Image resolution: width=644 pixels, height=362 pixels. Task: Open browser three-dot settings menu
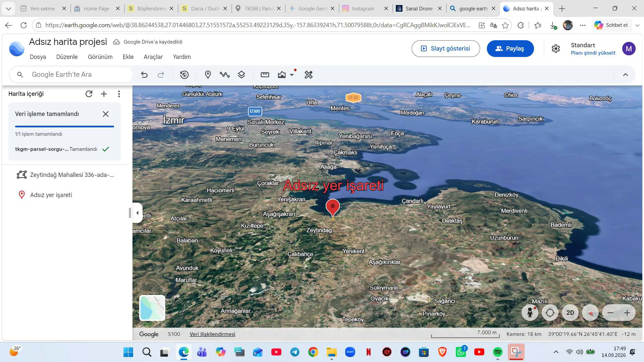[x=583, y=25]
